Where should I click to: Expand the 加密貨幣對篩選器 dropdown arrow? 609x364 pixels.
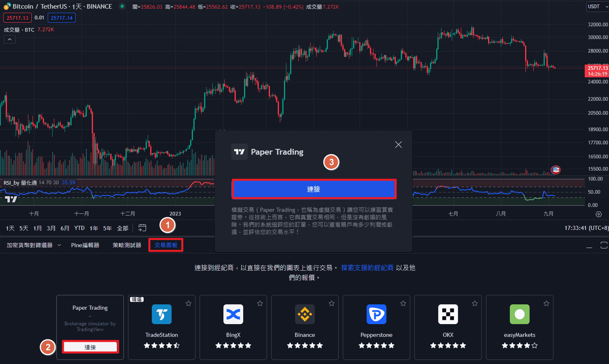pos(59,245)
